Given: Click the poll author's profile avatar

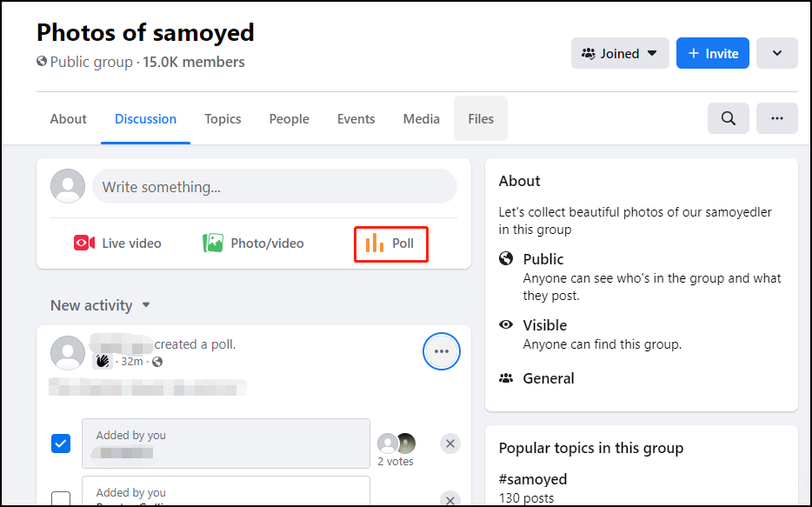Looking at the screenshot, I should click(x=68, y=353).
